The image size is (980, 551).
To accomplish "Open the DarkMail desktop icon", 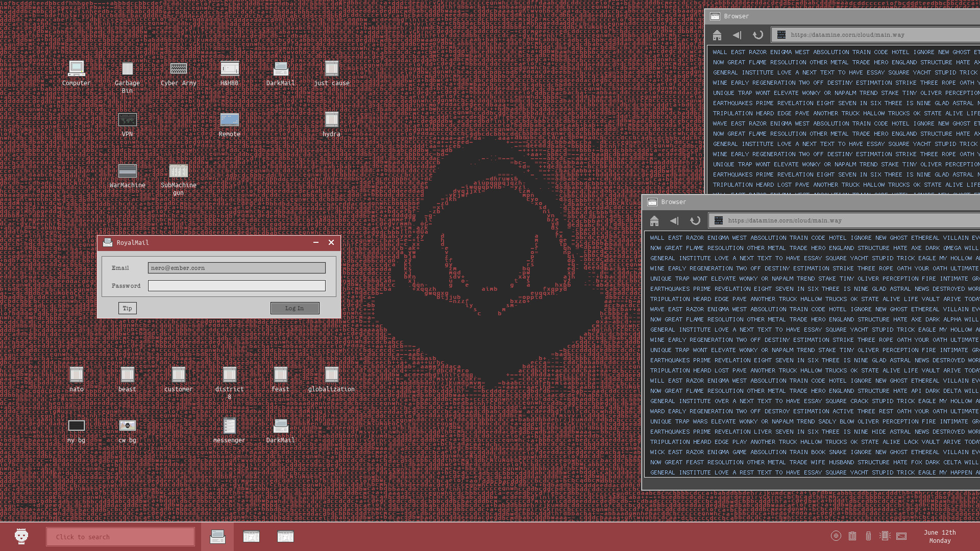I will point(280,69).
